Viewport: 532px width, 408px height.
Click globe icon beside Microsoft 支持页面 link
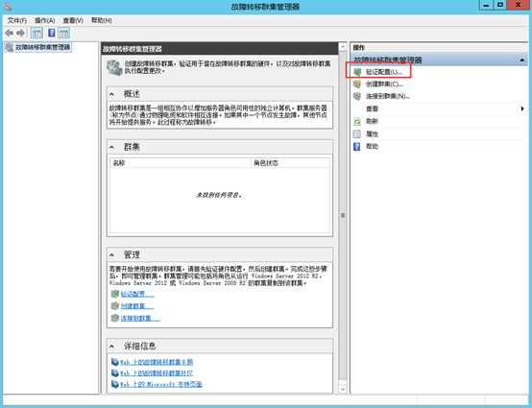115,384
